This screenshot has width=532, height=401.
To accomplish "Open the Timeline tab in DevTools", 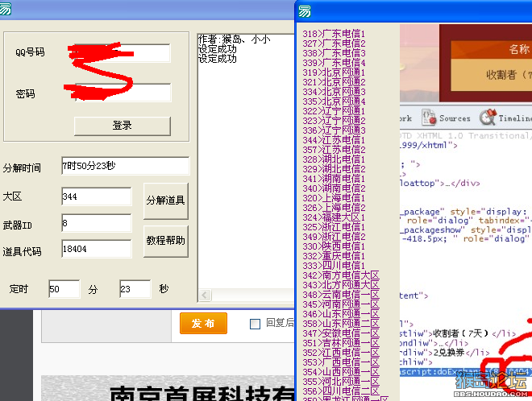I will coord(515,118).
